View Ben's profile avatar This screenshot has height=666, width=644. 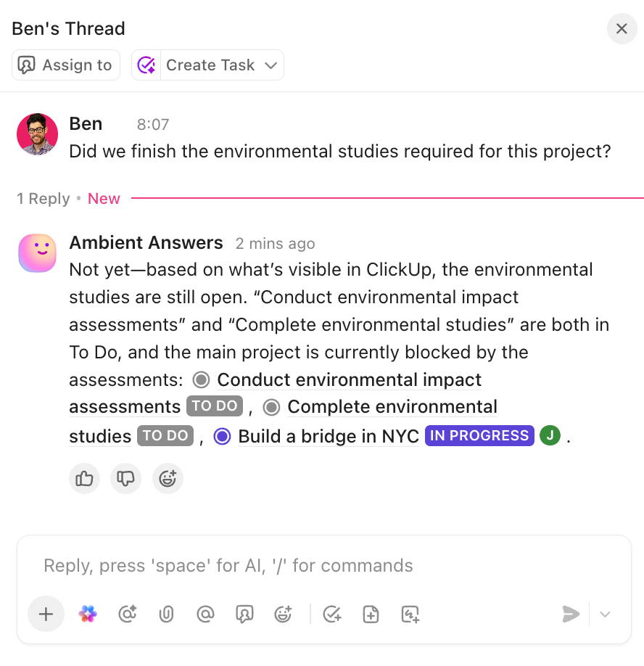(37, 134)
